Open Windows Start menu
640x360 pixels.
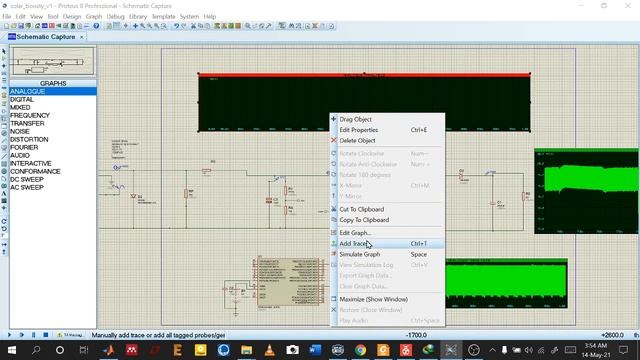12,350
